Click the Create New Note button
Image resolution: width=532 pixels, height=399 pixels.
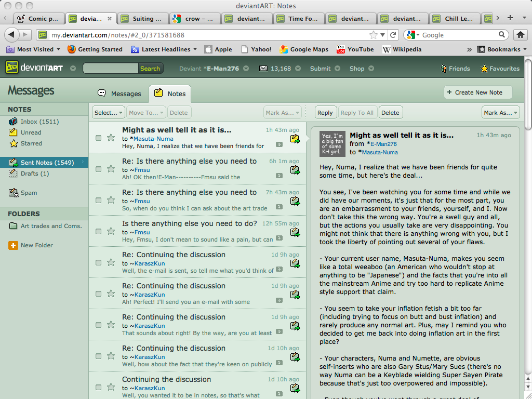477,92
